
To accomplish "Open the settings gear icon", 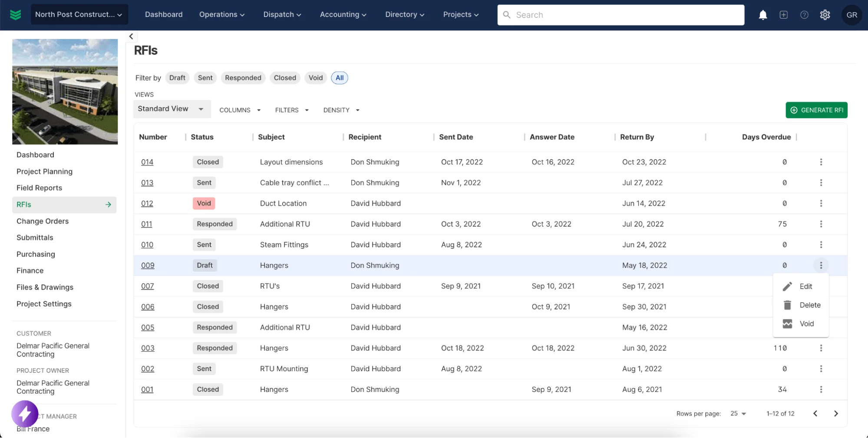I will point(825,15).
